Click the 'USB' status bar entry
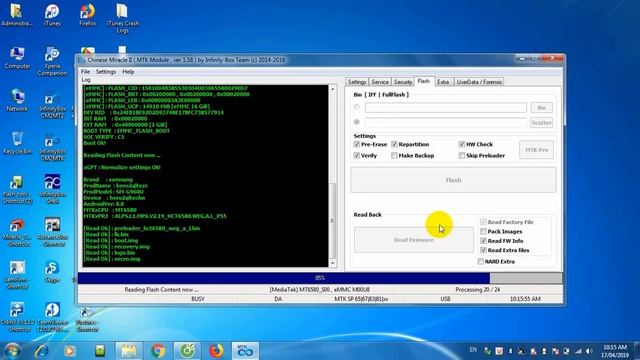This screenshot has height=360, width=640. 445,299
